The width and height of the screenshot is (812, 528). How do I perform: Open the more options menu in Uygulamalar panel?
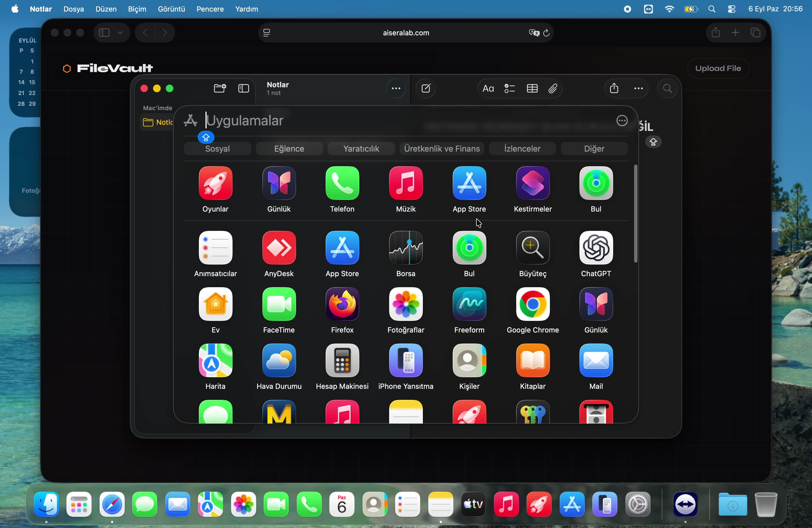coord(622,120)
